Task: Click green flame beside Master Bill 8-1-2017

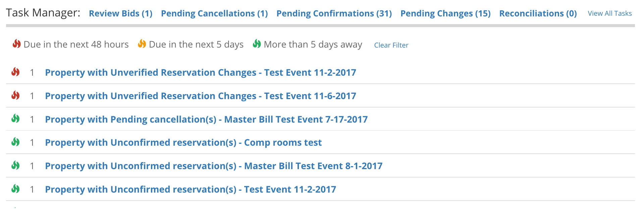Action: pos(15,165)
